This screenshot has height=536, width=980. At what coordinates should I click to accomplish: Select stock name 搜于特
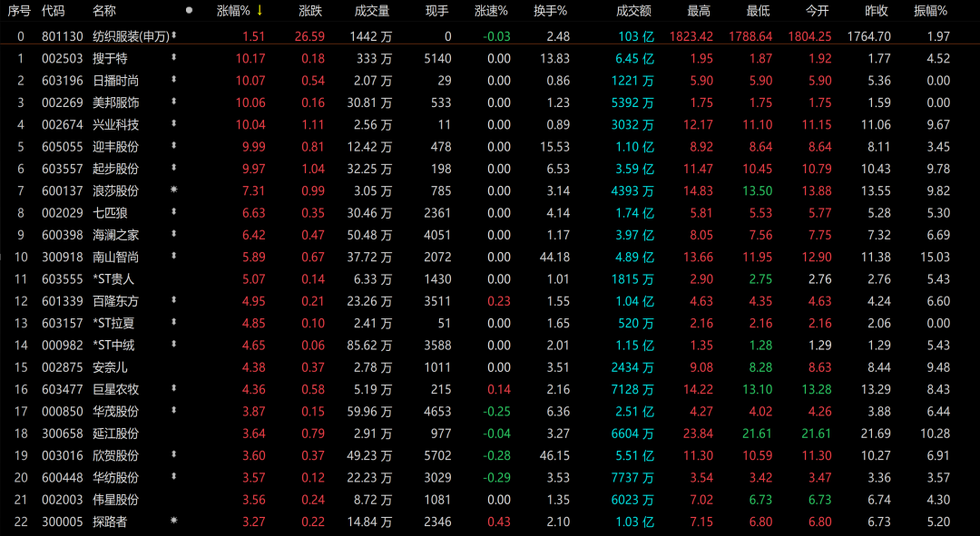pos(110,59)
